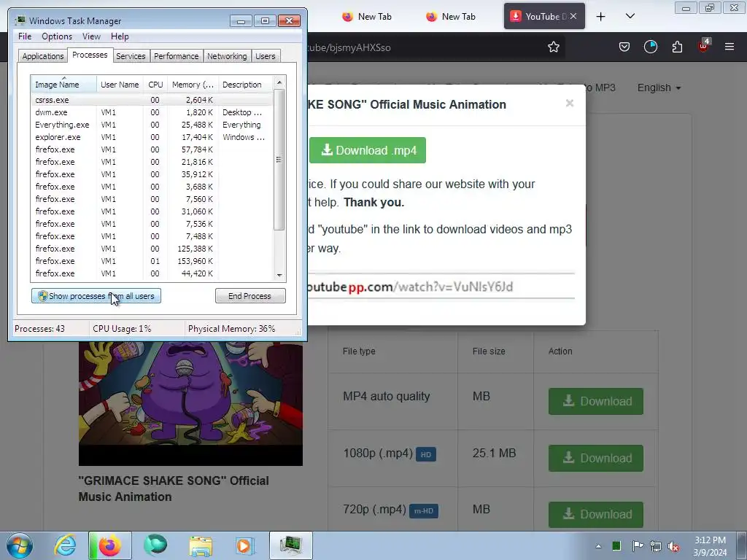Download the 720p (.mp4) file
The image size is (747, 560).
click(595, 514)
